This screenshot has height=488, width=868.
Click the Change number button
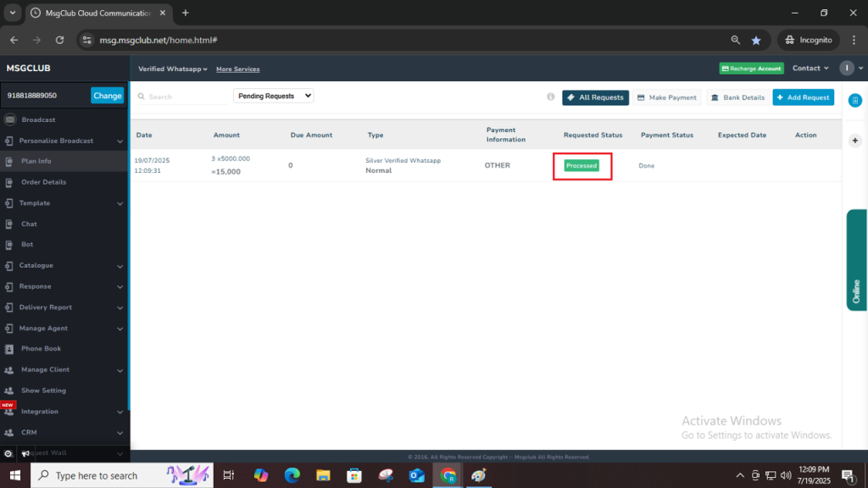108,95
